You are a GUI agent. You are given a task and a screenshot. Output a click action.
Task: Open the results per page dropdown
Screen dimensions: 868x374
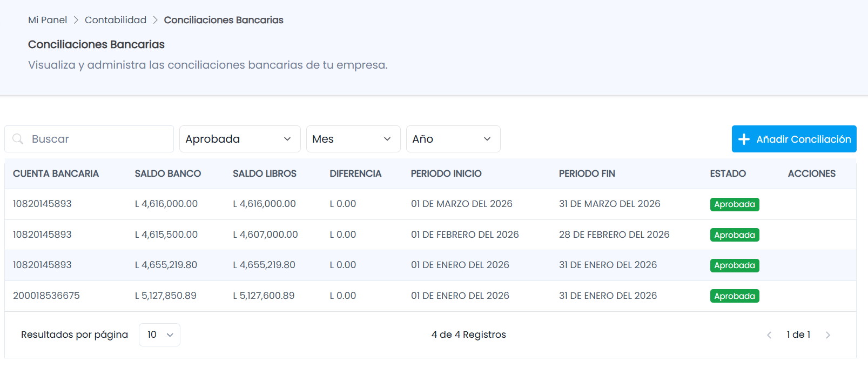coord(159,335)
